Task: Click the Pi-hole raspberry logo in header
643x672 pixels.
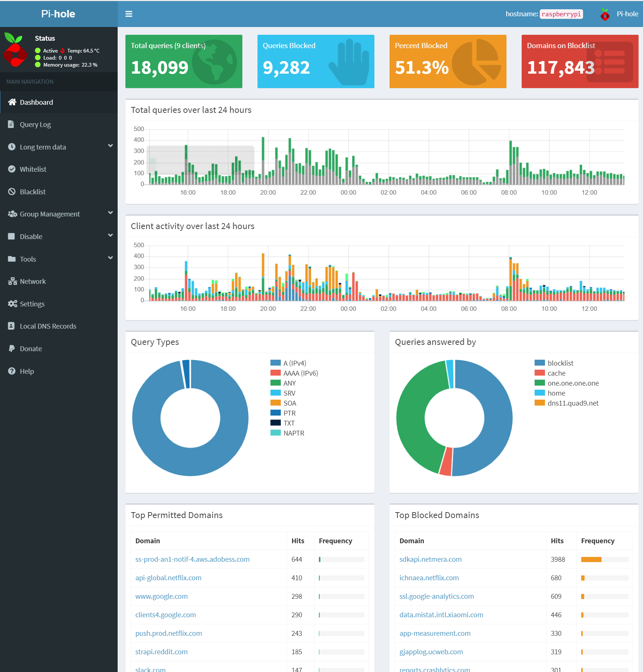Action: tap(605, 14)
